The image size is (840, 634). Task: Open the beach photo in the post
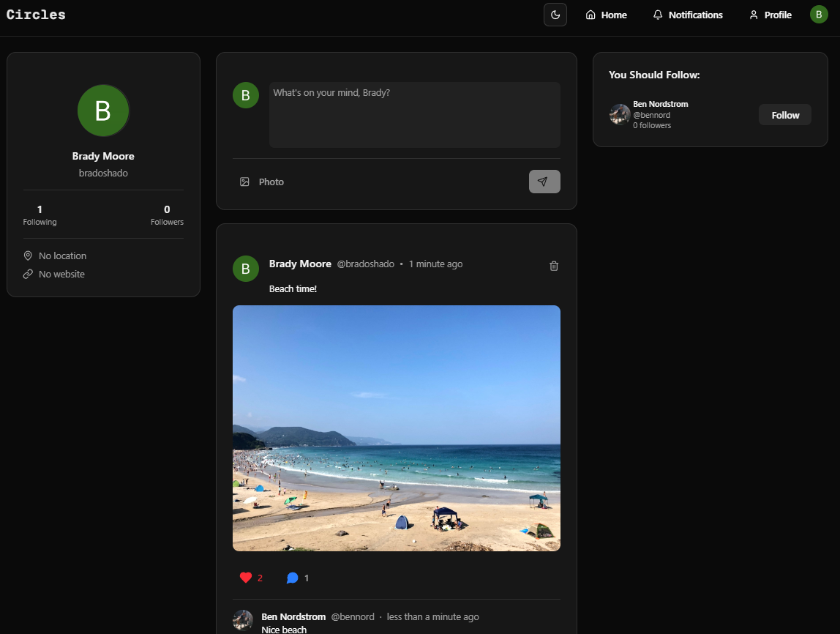[396, 428]
